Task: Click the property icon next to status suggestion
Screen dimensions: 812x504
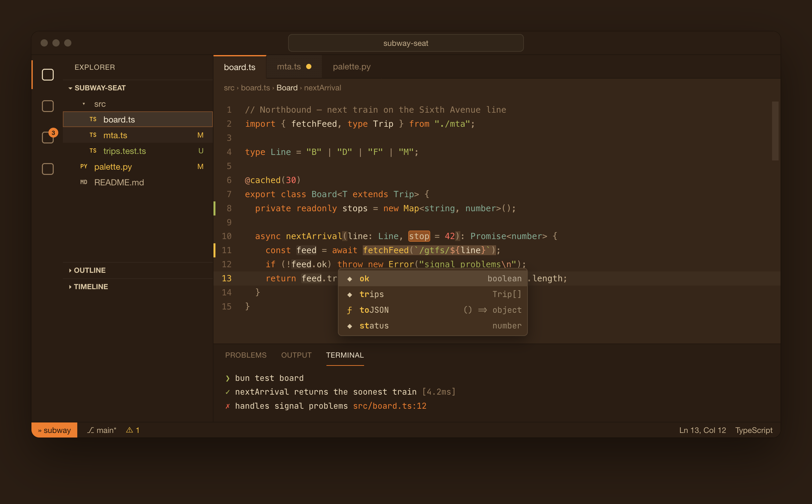Action: point(350,326)
